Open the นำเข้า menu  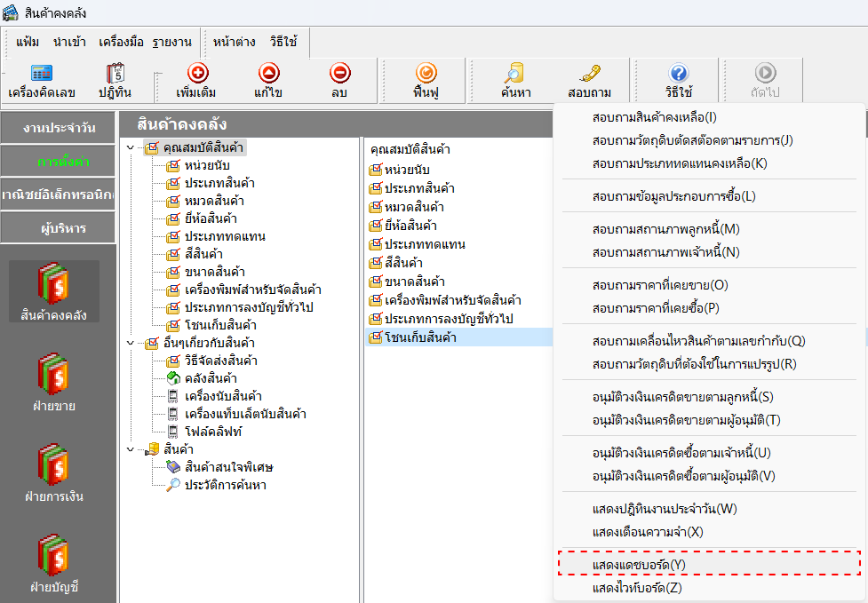click(70, 42)
